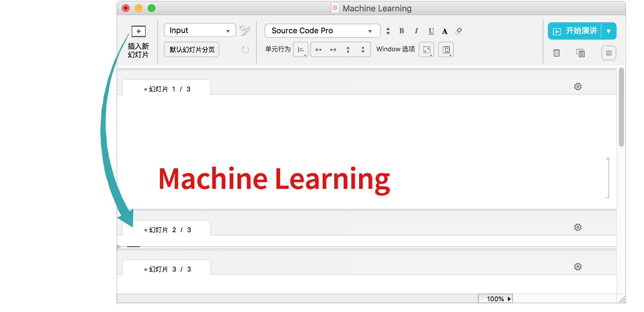Click the insert new slide icon
This screenshot has height=312, width=644.
(138, 31)
